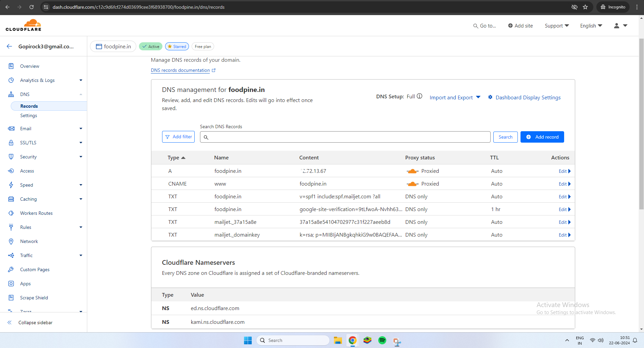Open the Overview page
This screenshot has width=644, height=348.
pyautogui.click(x=30, y=66)
